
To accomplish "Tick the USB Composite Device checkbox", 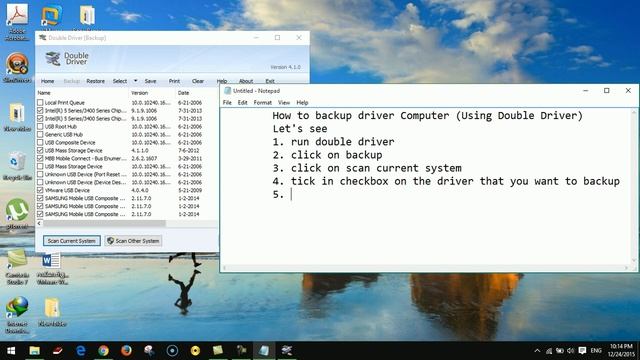I will click(40, 142).
